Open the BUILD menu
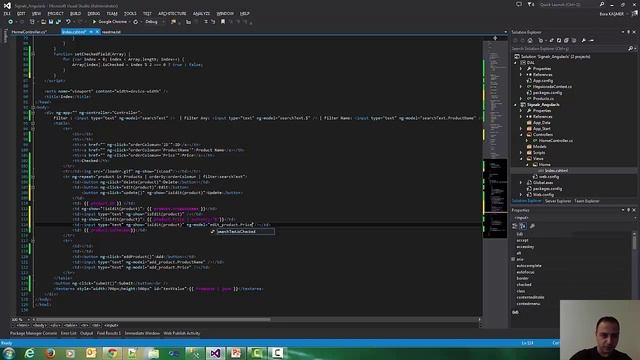The height and width of the screenshot is (360, 640). point(76,13)
